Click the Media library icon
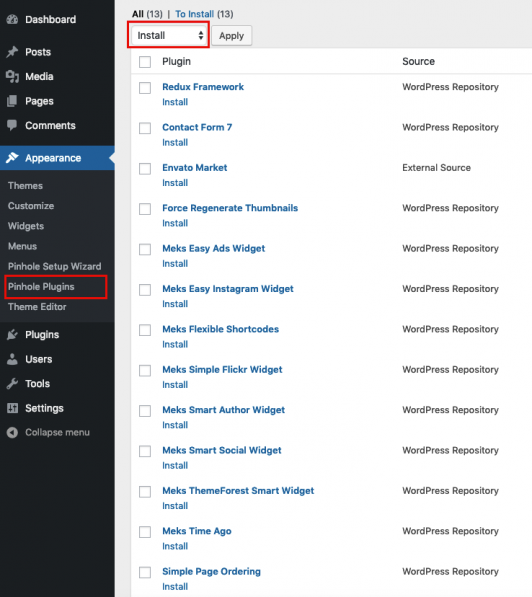This screenshot has width=532, height=597. (12, 77)
